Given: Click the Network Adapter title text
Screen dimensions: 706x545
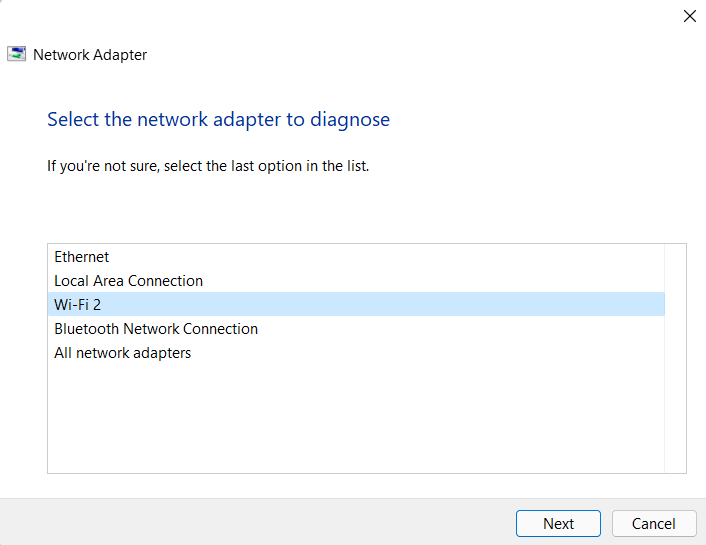Looking at the screenshot, I should [90, 55].
